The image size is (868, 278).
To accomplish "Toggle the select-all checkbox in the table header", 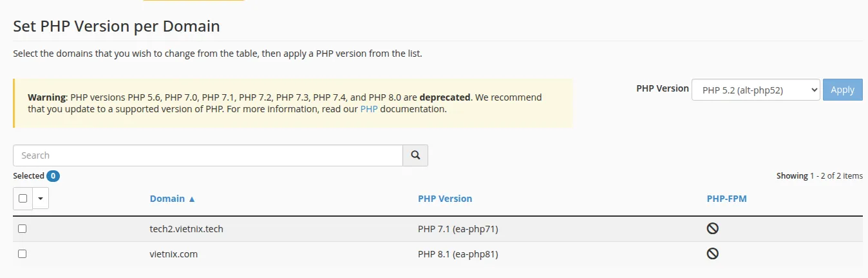I will click(x=23, y=199).
